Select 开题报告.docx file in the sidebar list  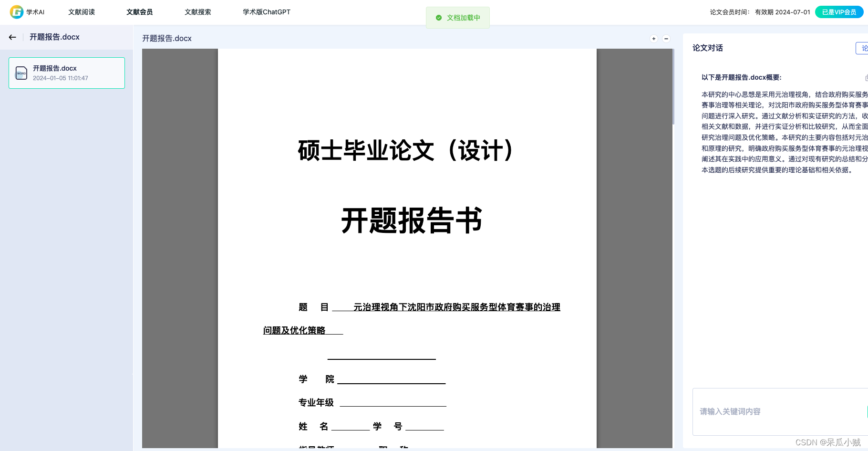tap(67, 73)
